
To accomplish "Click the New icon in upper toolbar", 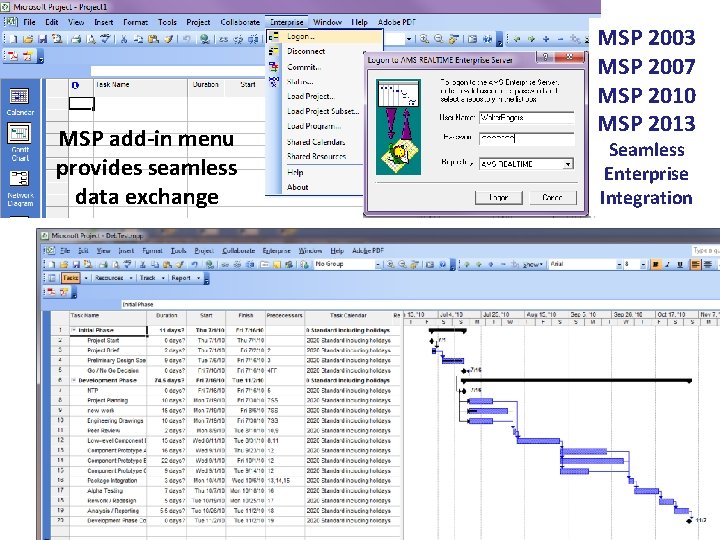I will [13, 39].
